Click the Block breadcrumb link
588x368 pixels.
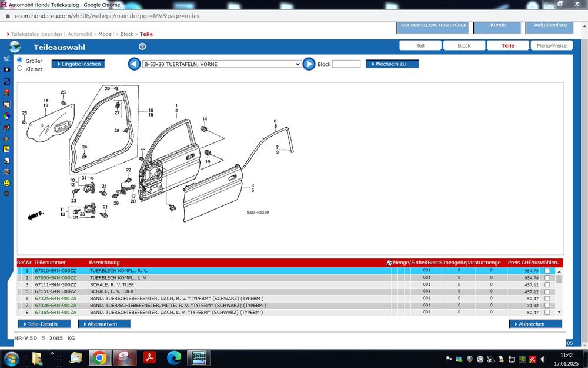pos(127,34)
